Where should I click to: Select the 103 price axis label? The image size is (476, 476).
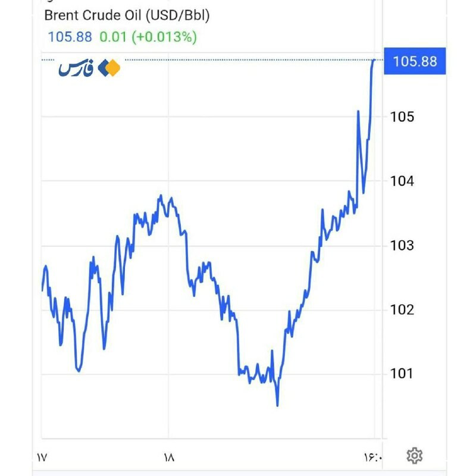click(x=402, y=245)
